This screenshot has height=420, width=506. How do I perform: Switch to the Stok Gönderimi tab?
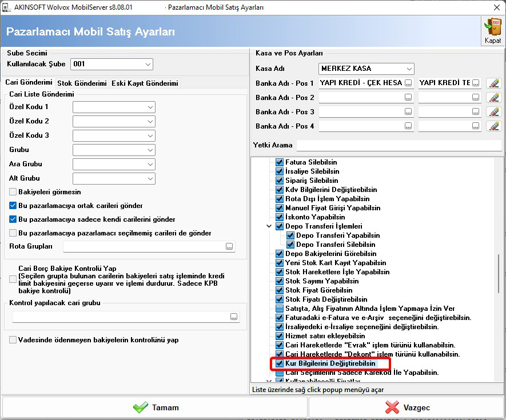[82, 83]
